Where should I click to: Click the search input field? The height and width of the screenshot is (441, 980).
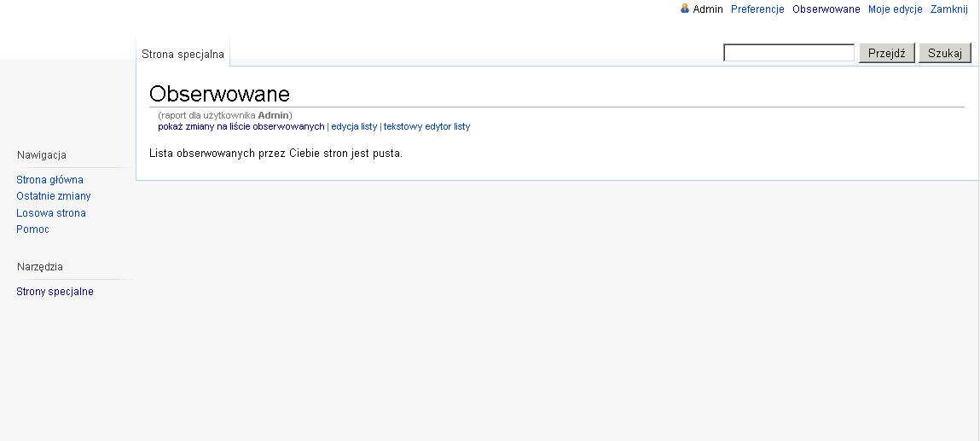(789, 53)
